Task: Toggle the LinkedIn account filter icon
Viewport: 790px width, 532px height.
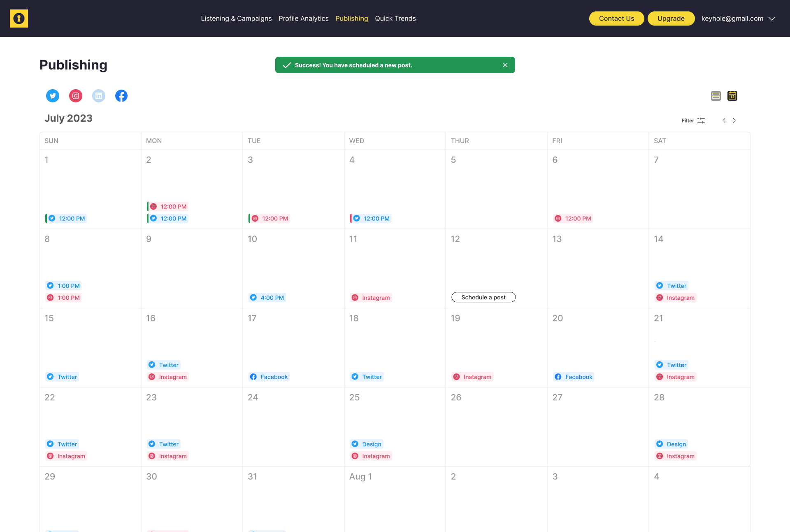Action: point(99,96)
